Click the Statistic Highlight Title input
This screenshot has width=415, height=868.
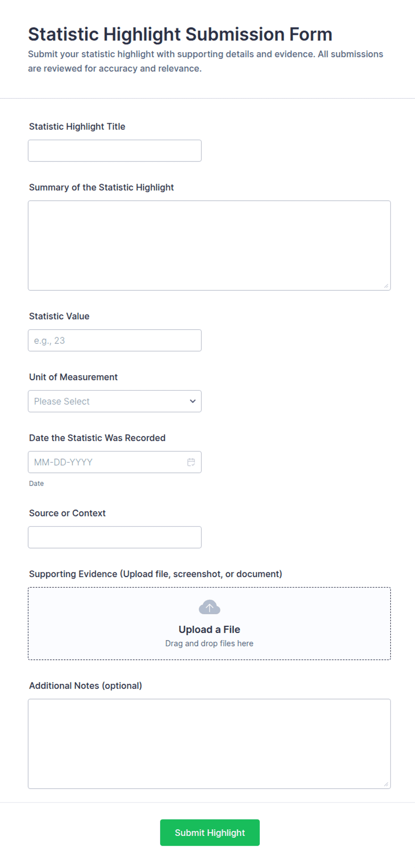click(x=115, y=151)
